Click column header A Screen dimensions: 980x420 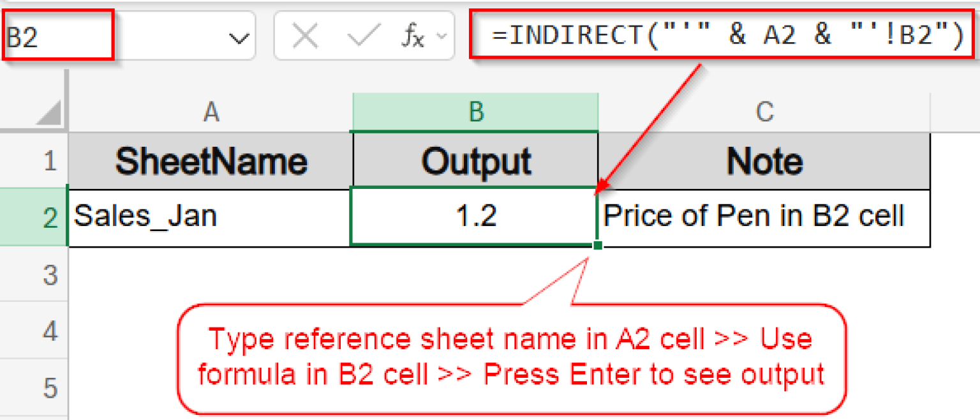tap(211, 112)
